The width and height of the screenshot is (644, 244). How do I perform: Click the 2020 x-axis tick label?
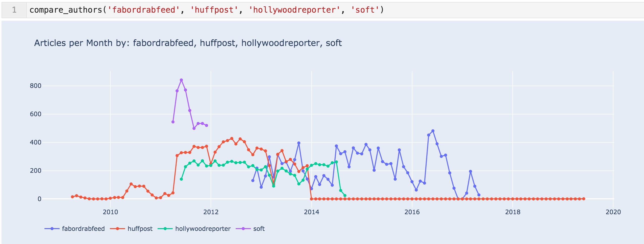click(x=613, y=212)
